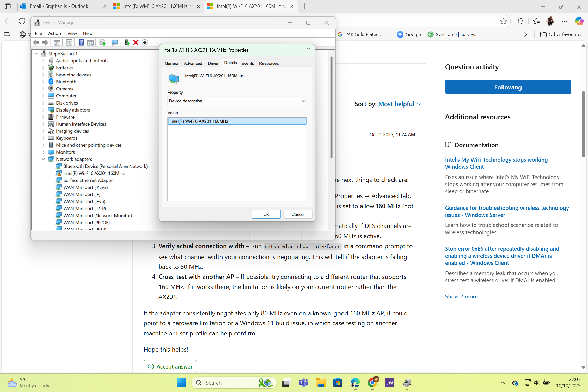Open File Explorer from the taskbar
Screen dimensions: 588x392
click(x=321, y=383)
